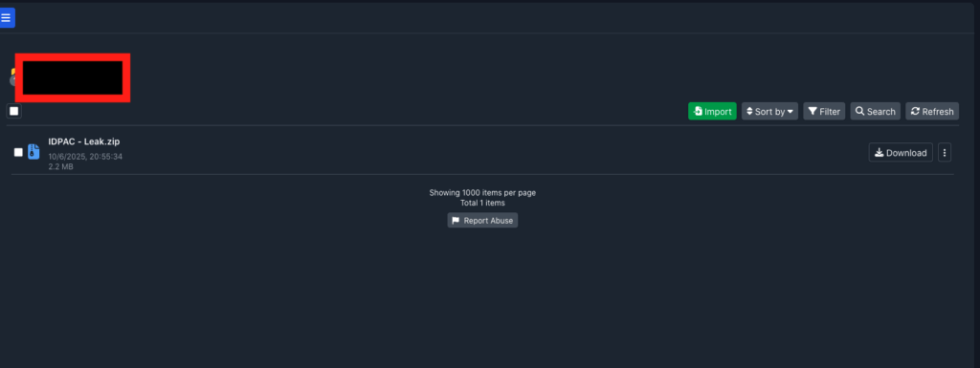Viewport: 980px width, 368px height.
Task: Tick the checkbox for IDPAC - Leak.zip
Action: [18, 152]
